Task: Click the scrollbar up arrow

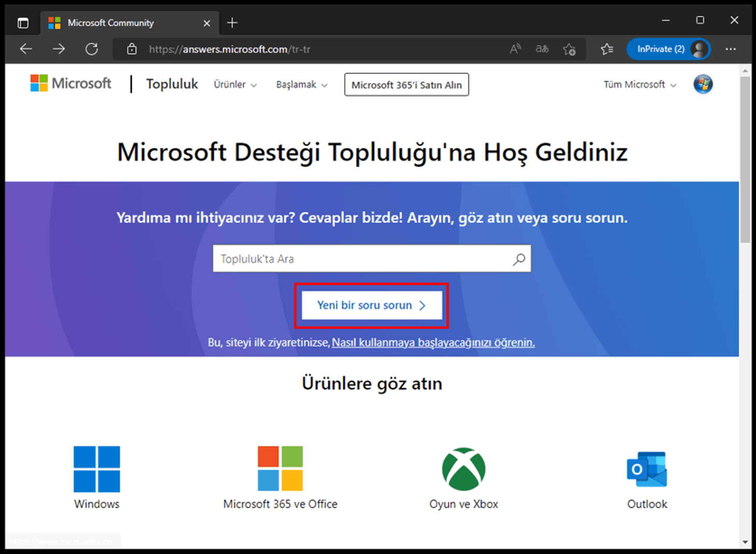Action: click(x=746, y=70)
